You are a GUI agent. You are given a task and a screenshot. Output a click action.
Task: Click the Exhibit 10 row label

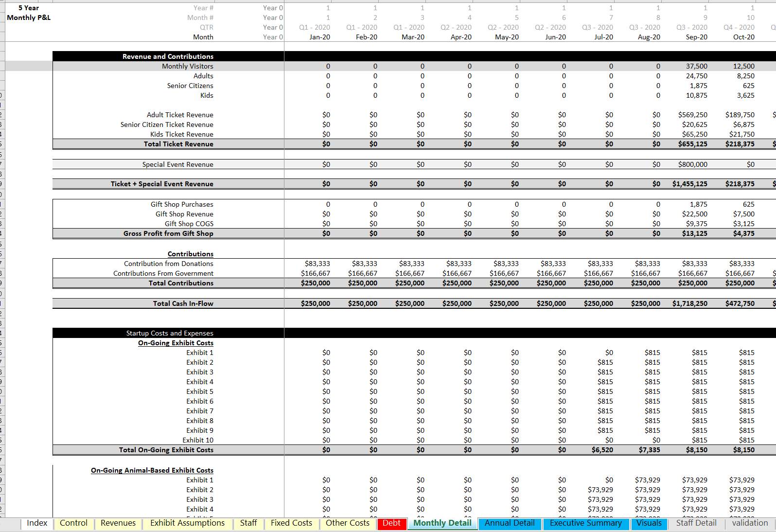click(198, 440)
